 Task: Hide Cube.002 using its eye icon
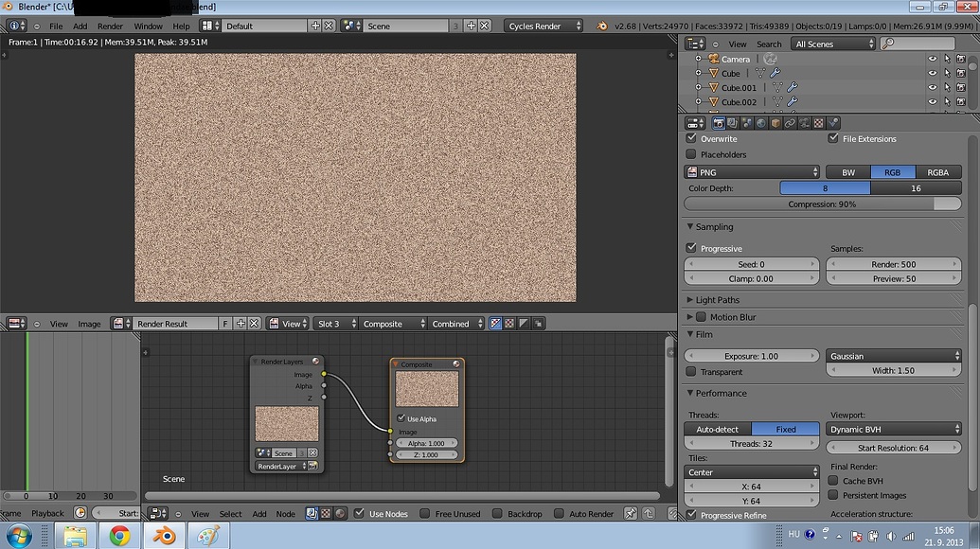[933, 101]
